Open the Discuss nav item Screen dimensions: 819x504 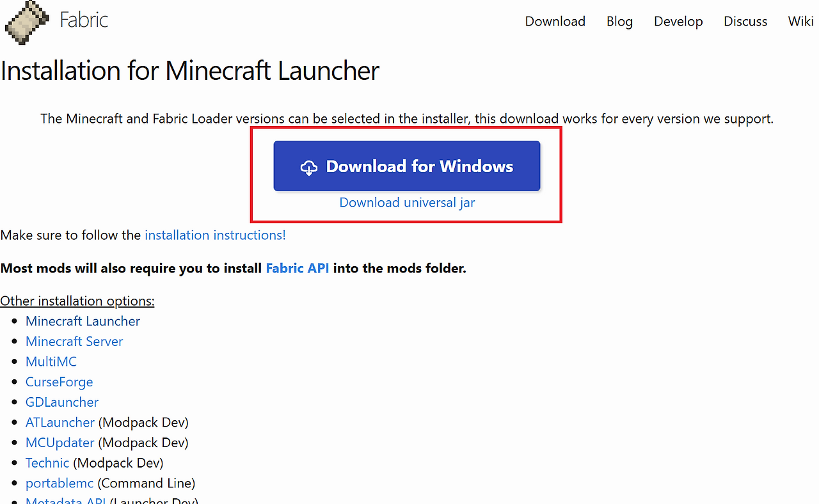pyautogui.click(x=745, y=22)
